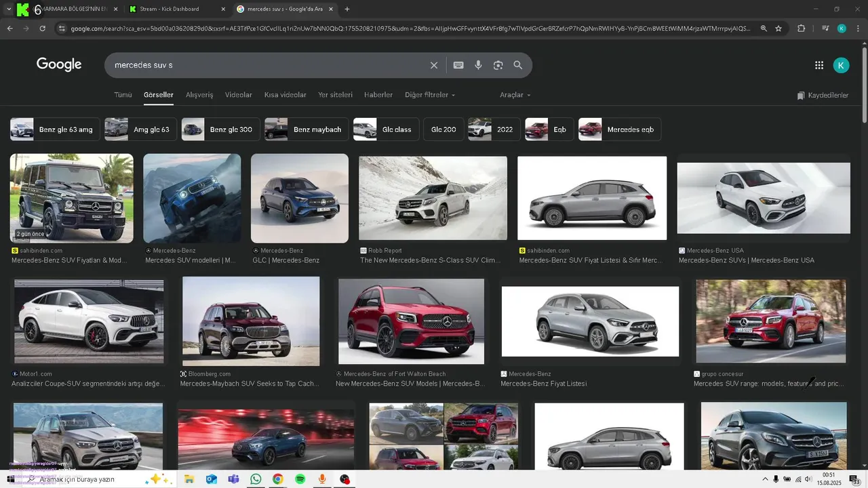
Task: Reload the current page
Action: pos(42,28)
